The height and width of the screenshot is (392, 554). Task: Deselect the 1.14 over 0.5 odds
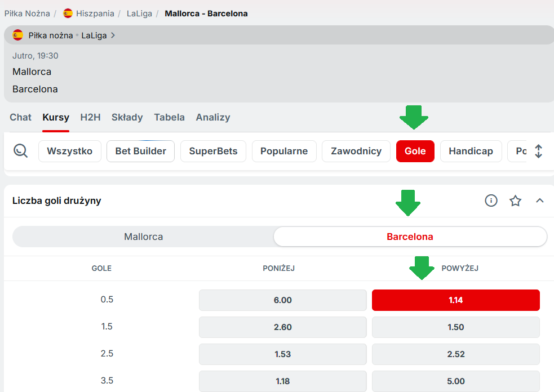455,300
